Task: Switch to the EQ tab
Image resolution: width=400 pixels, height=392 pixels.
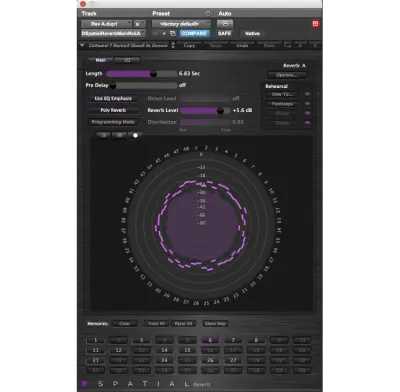Action: coord(127,60)
